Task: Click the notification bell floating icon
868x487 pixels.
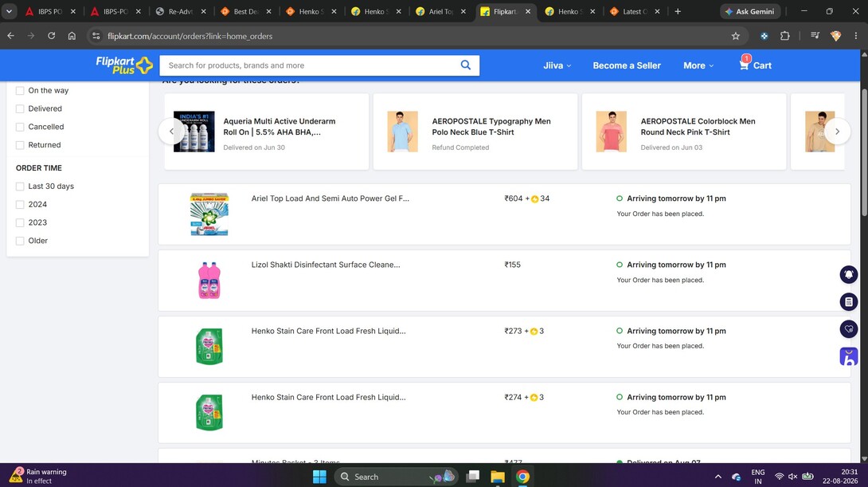Action: tap(849, 274)
